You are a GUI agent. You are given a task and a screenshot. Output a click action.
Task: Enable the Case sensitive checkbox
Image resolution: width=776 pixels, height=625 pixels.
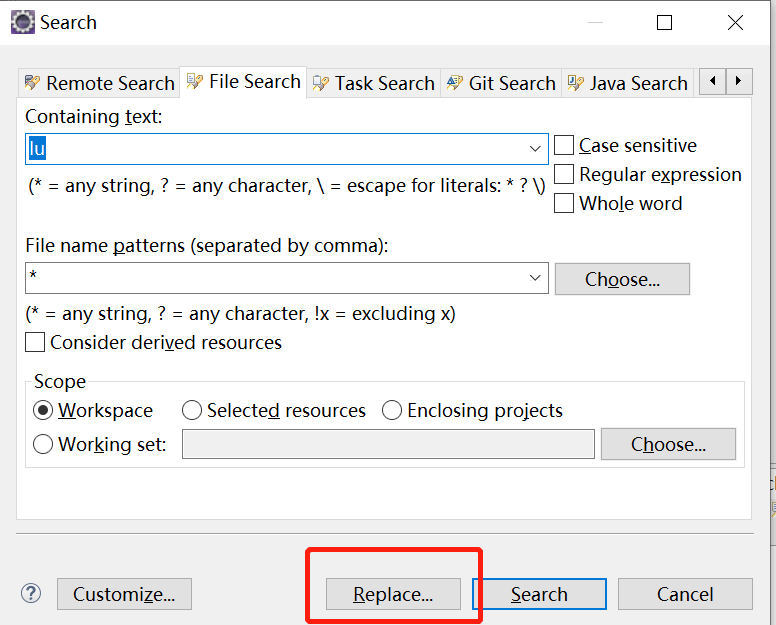click(564, 145)
